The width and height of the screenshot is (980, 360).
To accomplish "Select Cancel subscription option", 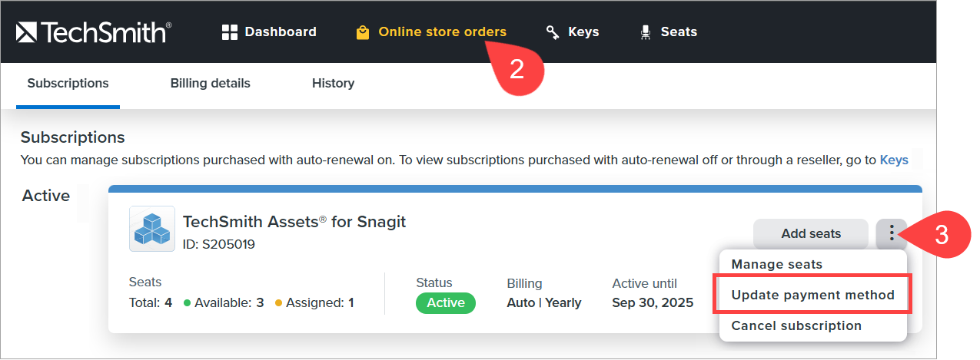I will [x=796, y=325].
